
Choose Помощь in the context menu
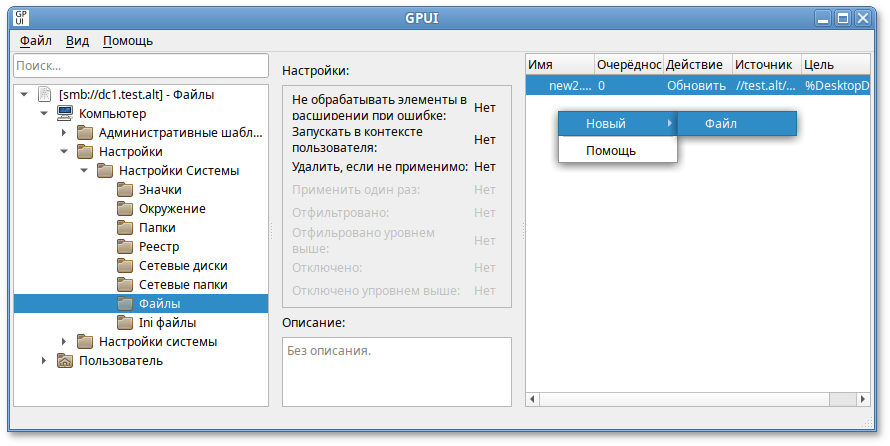pyautogui.click(x=618, y=150)
